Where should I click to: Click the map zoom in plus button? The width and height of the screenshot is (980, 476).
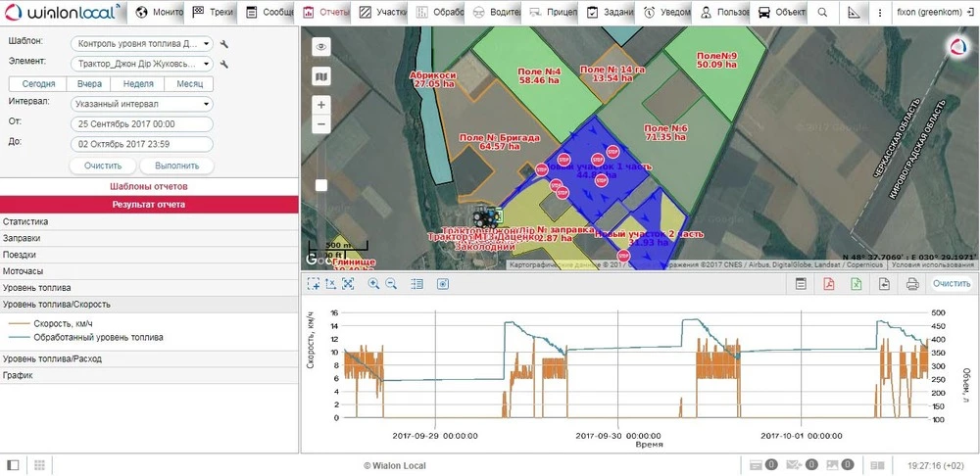click(321, 104)
